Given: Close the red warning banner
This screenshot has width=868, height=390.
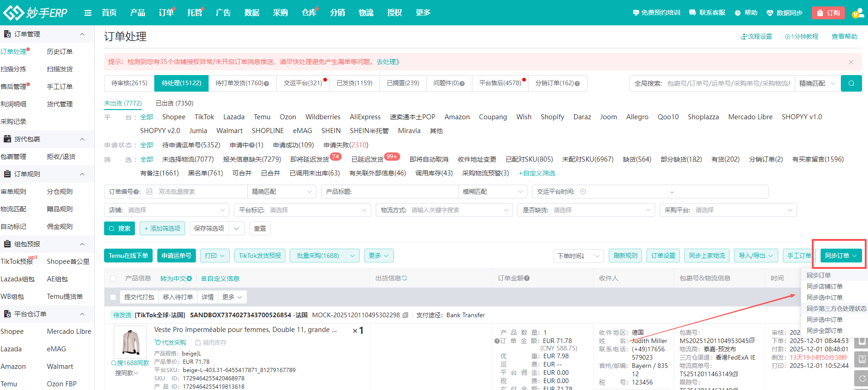Looking at the screenshot, I should (x=851, y=62).
